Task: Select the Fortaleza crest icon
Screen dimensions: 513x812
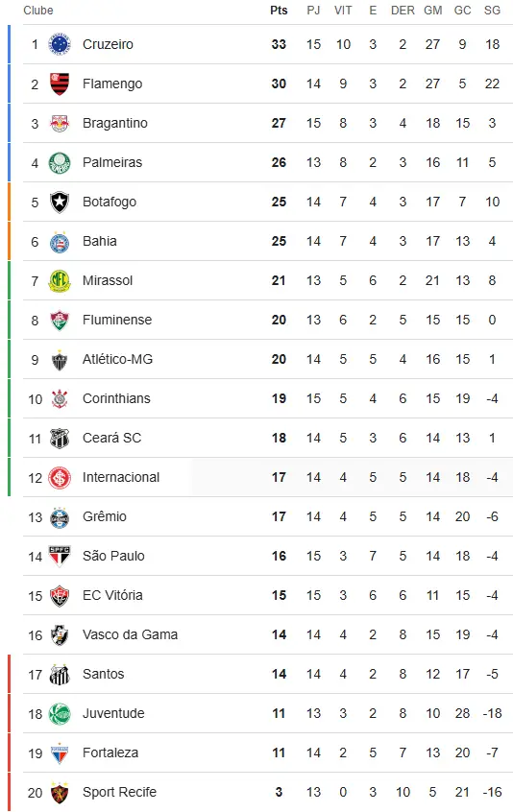Action: click(x=59, y=752)
